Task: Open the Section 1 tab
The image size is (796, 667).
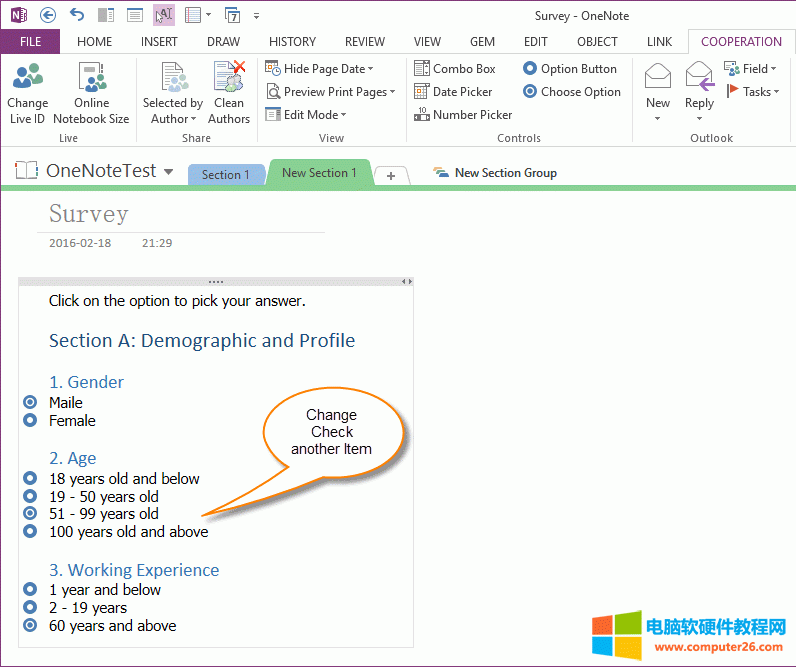Action: pyautogui.click(x=225, y=175)
